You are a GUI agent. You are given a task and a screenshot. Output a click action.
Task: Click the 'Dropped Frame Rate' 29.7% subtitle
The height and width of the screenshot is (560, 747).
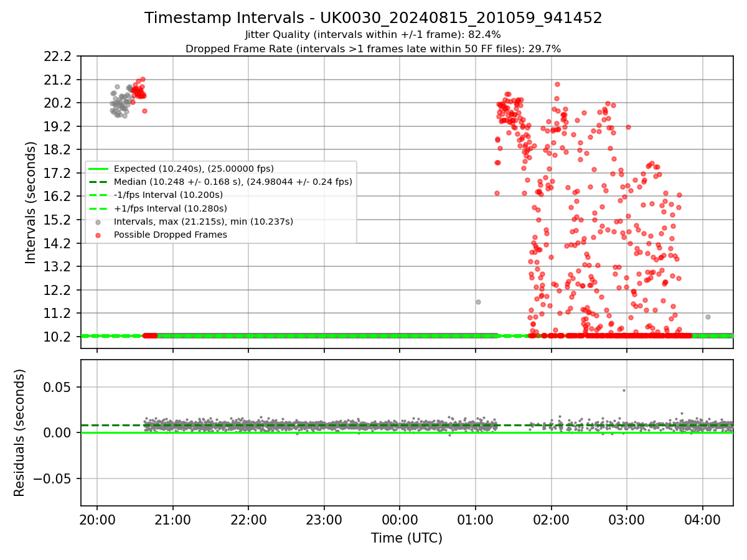pos(374,49)
